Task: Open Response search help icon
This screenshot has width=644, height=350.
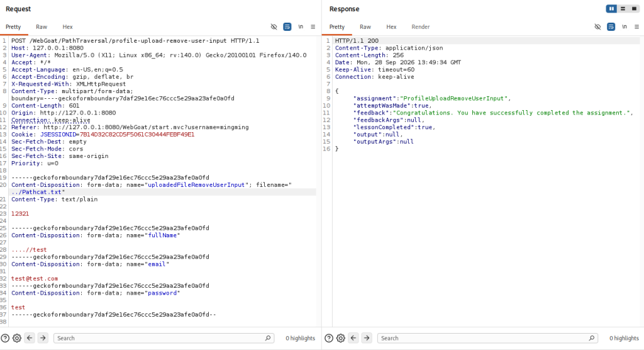Action: (328, 338)
